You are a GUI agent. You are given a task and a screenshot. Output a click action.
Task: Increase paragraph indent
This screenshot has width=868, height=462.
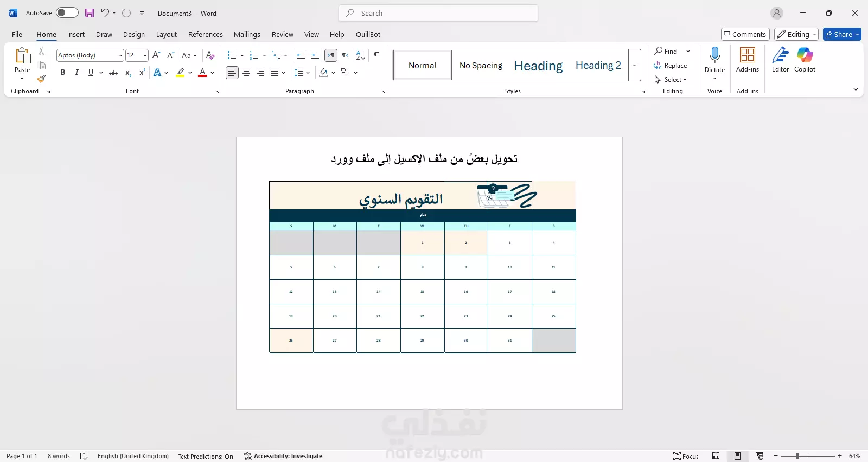click(x=315, y=55)
